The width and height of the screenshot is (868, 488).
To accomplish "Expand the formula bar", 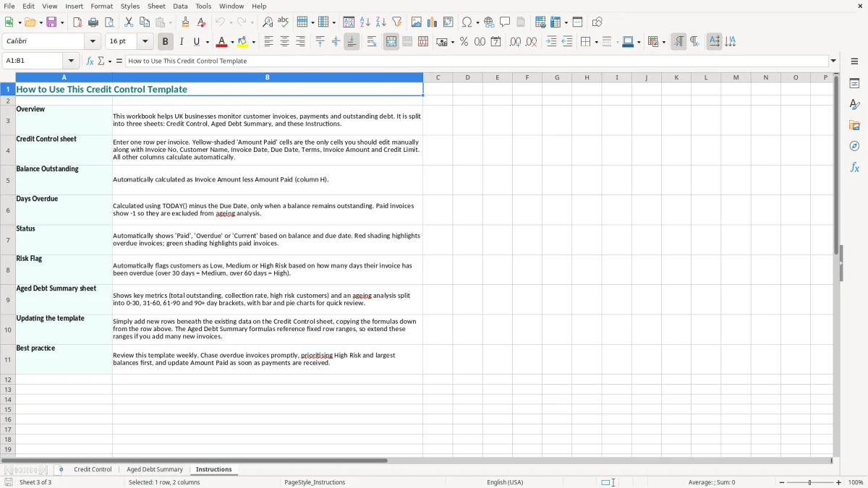I will (833, 61).
